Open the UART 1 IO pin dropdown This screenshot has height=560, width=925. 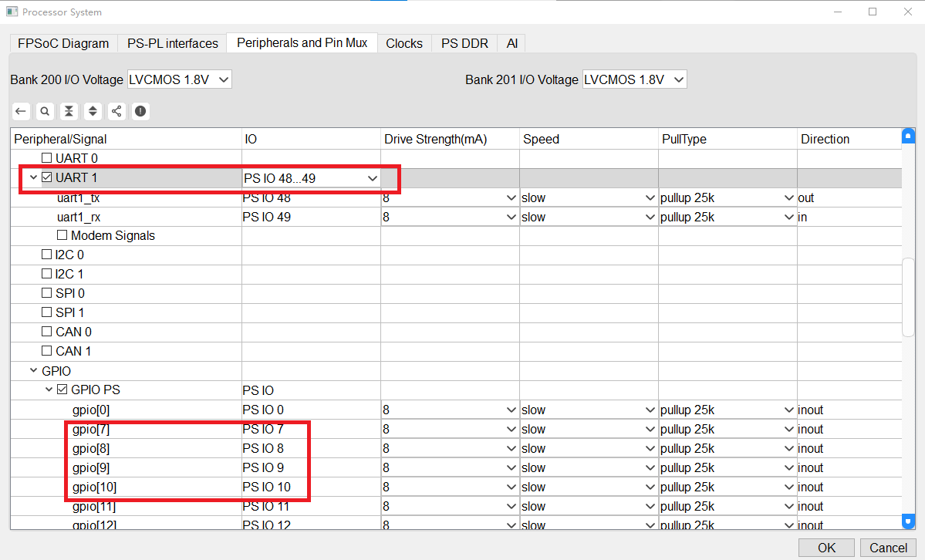pos(311,178)
